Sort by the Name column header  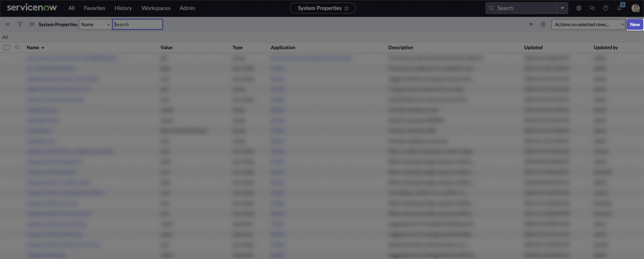click(33, 47)
